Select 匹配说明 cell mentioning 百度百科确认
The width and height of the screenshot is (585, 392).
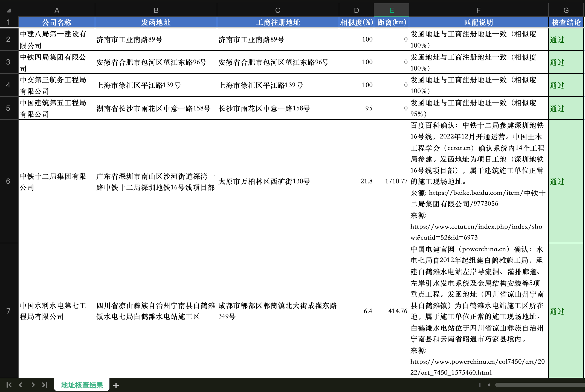click(479, 182)
